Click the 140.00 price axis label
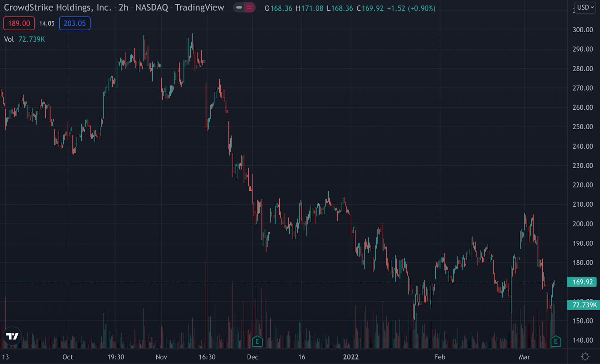 [583, 340]
